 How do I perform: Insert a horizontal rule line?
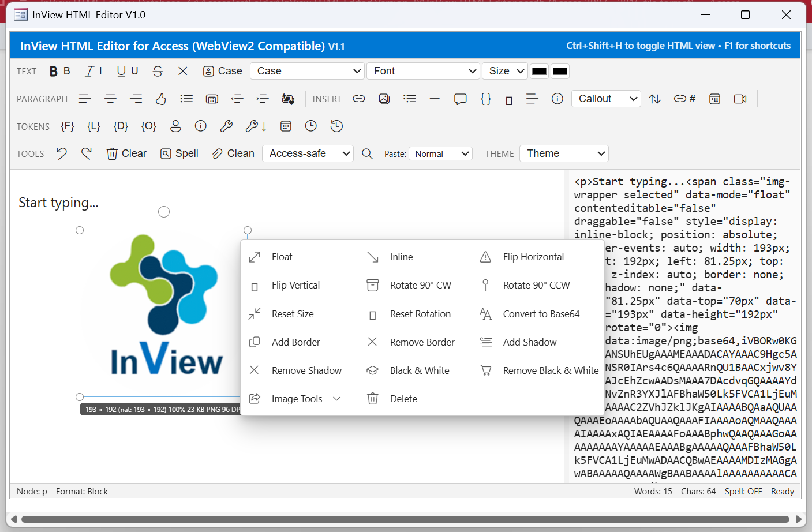[435, 99]
